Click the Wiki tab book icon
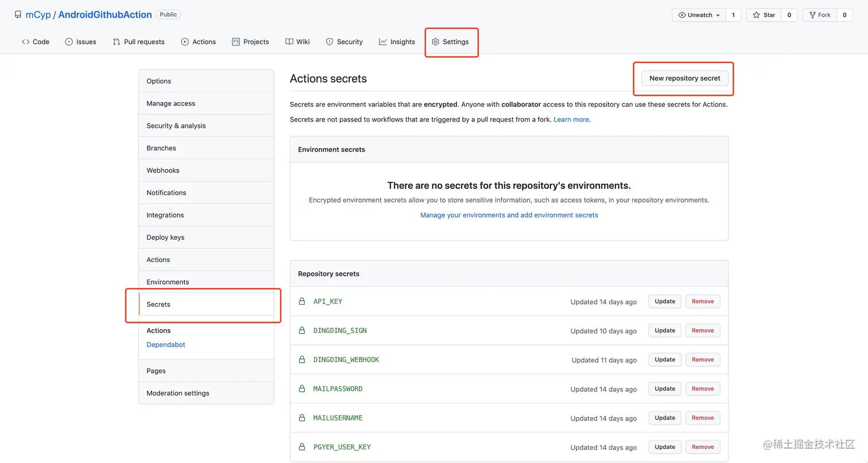The width and height of the screenshot is (868, 463). [289, 42]
